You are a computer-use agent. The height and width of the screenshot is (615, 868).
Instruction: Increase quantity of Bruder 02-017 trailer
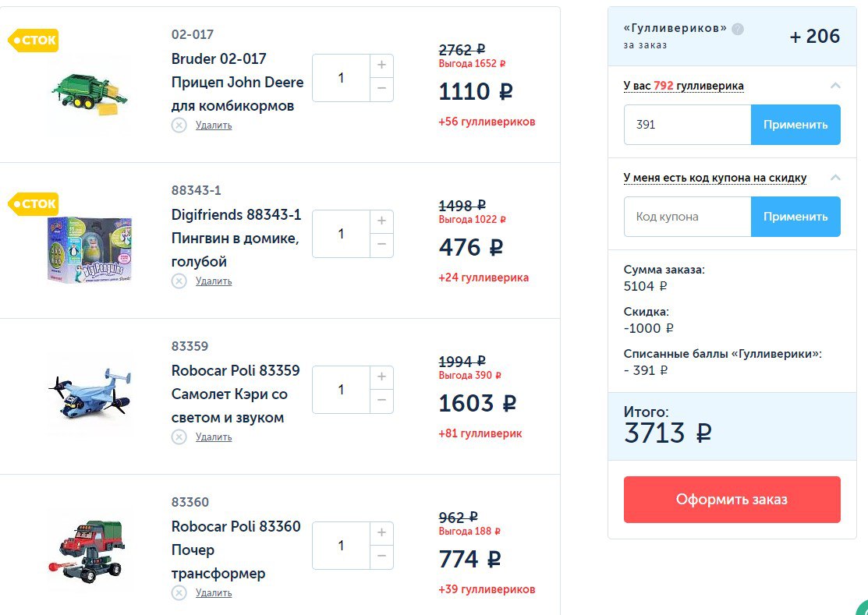pyautogui.click(x=381, y=65)
